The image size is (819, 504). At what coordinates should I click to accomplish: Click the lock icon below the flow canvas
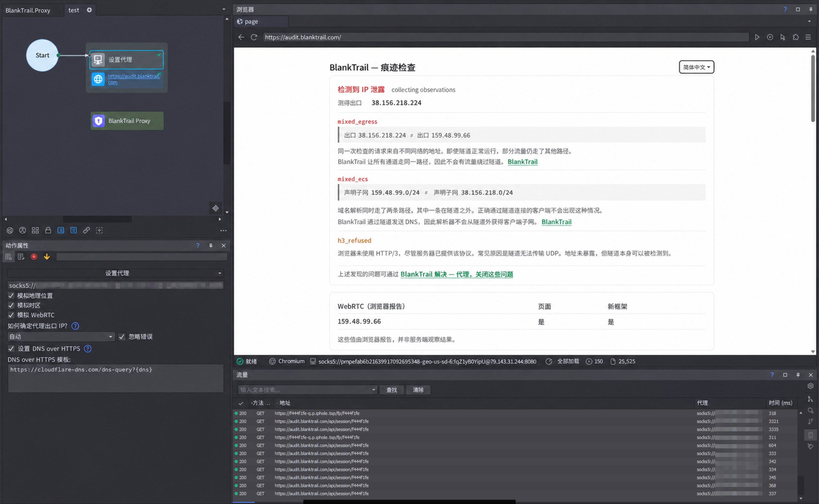48,230
